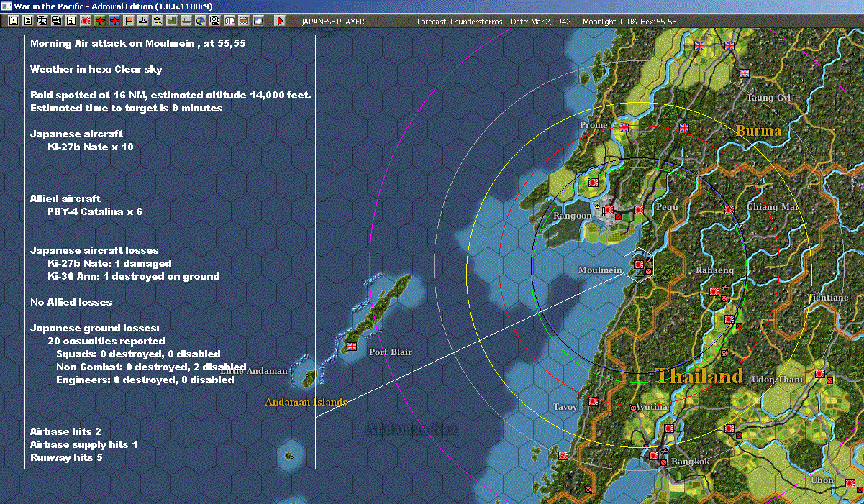864x504 pixels.
Task: Click the 'Port Blair' map label
Action: pos(391,352)
